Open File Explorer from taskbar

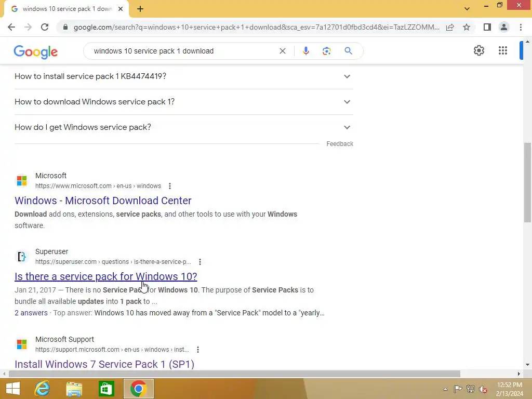(x=74, y=389)
